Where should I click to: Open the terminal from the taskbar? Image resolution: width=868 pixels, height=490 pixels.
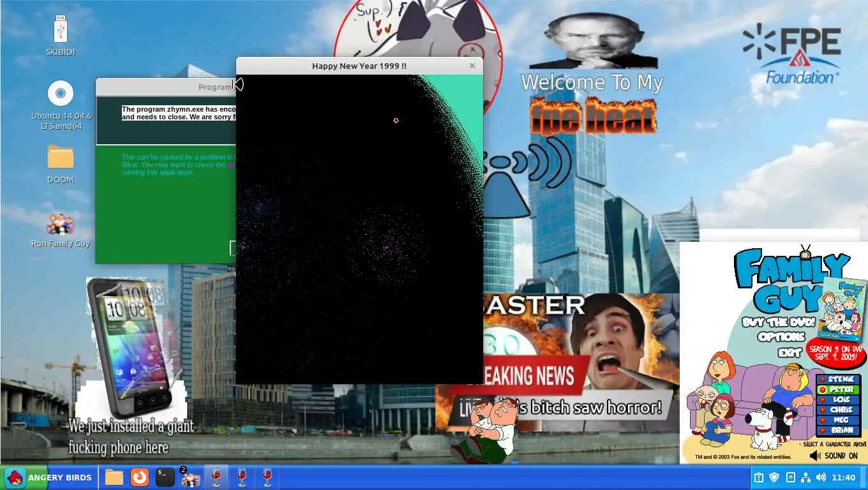165,477
